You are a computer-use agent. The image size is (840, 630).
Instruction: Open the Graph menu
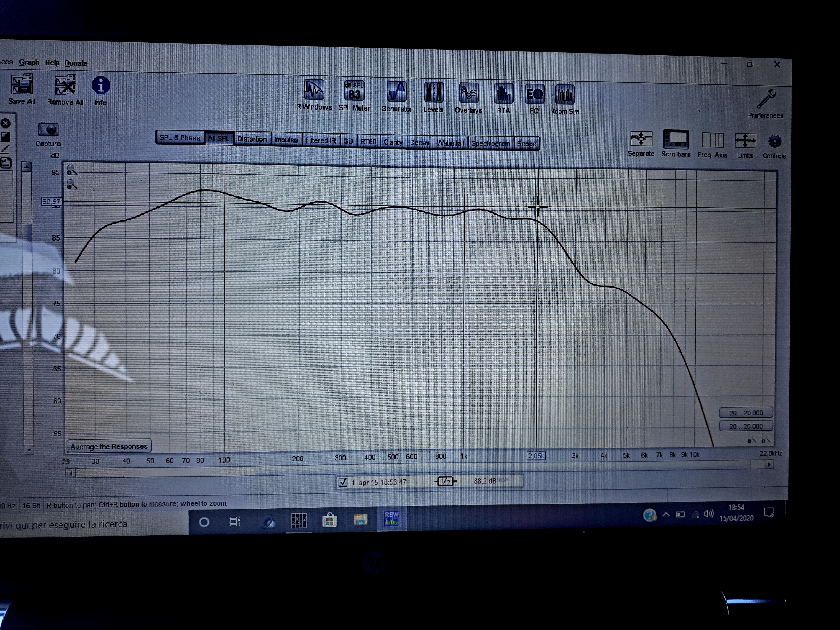pyautogui.click(x=29, y=62)
